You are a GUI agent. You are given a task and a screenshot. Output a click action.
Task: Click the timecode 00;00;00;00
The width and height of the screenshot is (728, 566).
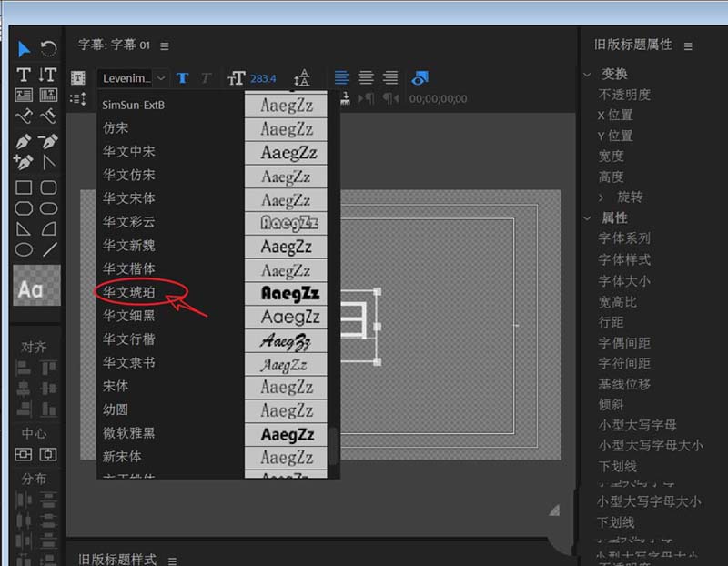438,99
